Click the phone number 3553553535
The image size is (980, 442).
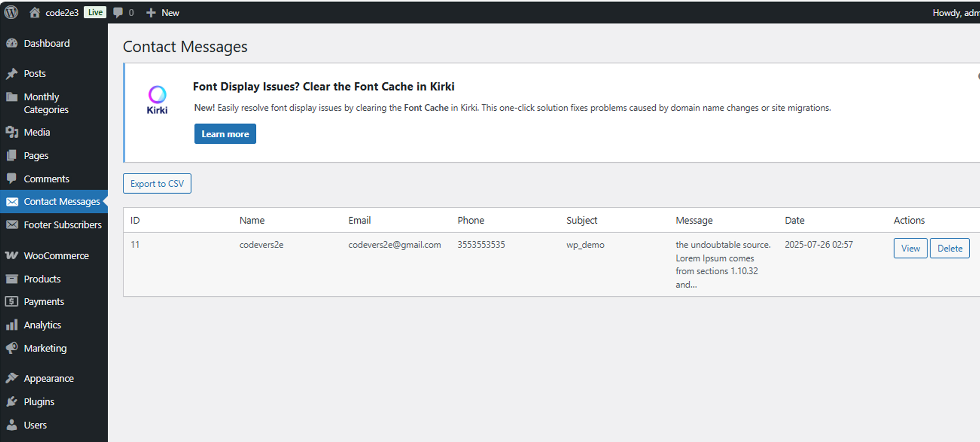481,244
